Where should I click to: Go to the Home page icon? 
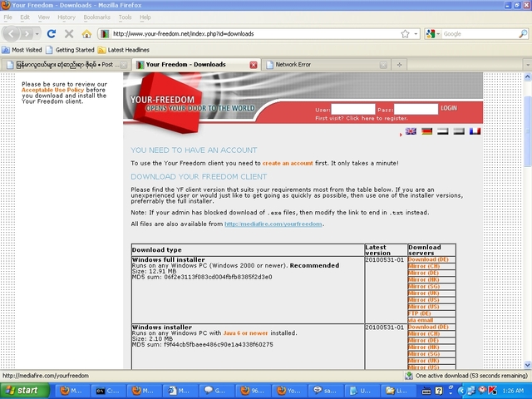click(x=86, y=33)
